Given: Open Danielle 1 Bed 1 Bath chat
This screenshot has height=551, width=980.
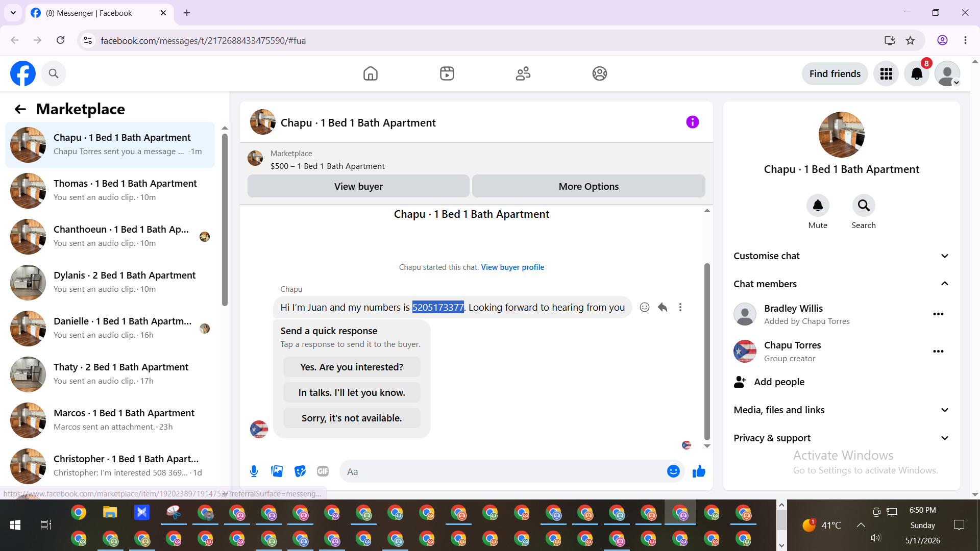Looking at the screenshot, I should click(110, 329).
